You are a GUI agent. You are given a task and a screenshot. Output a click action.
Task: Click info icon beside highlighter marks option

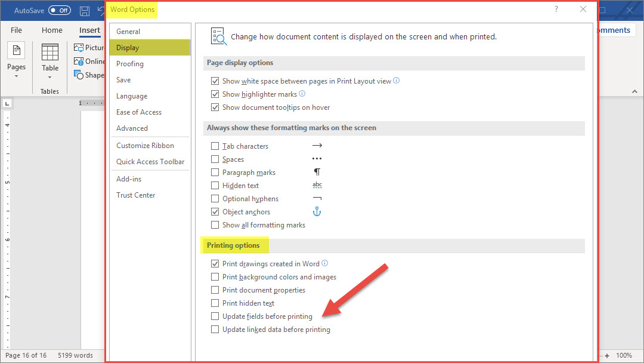click(302, 94)
